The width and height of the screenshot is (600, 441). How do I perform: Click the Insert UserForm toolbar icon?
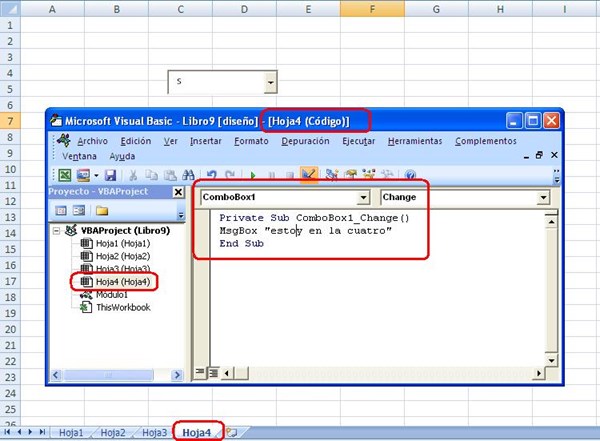point(83,175)
